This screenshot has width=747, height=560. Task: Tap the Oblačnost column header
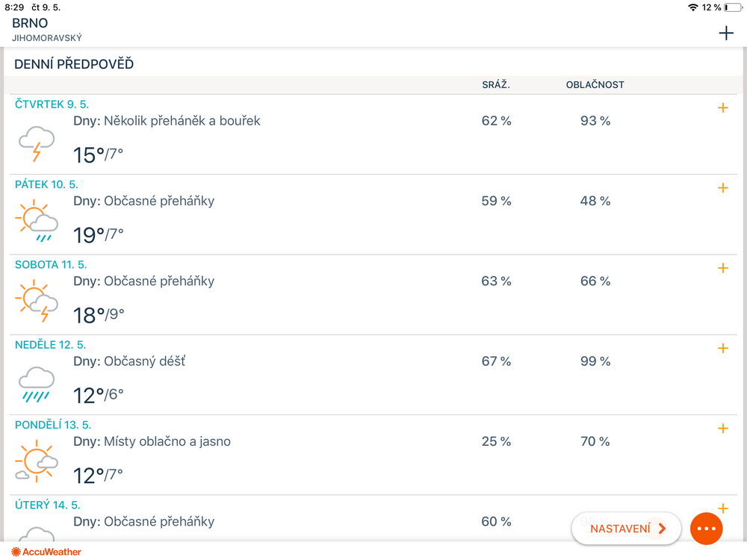tap(595, 84)
